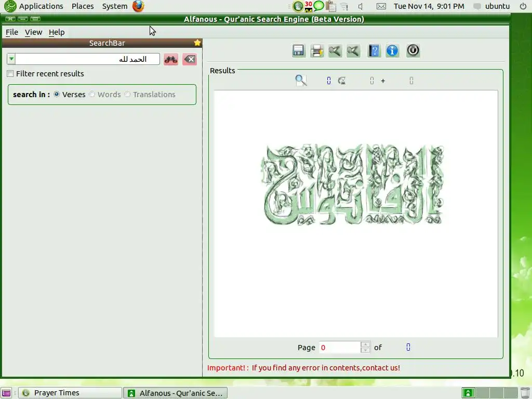Screen dimensions: 532x399
Task: Click the Important contact us notice
Action: coord(303,368)
